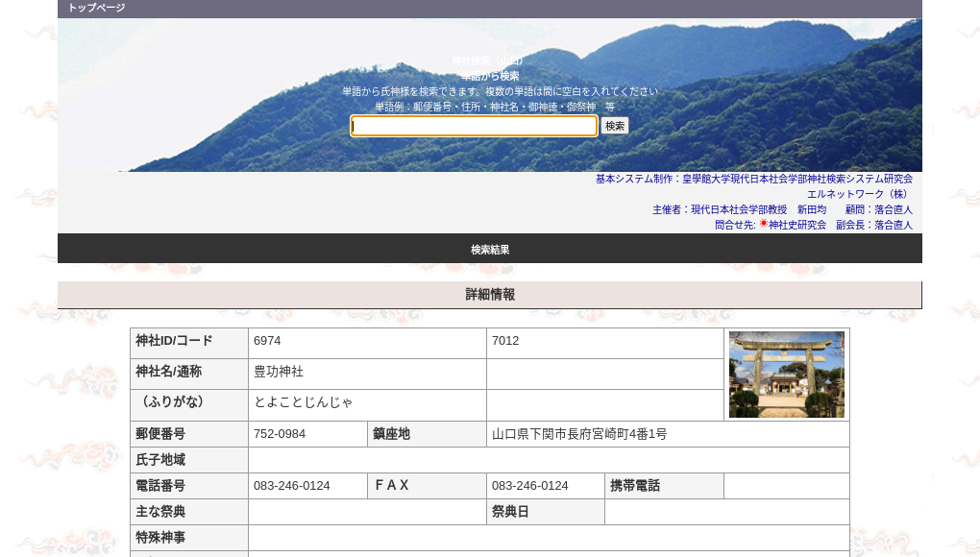Click inside the word search input box
The height and width of the screenshot is (557, 980).
click(x=474, y=126)
